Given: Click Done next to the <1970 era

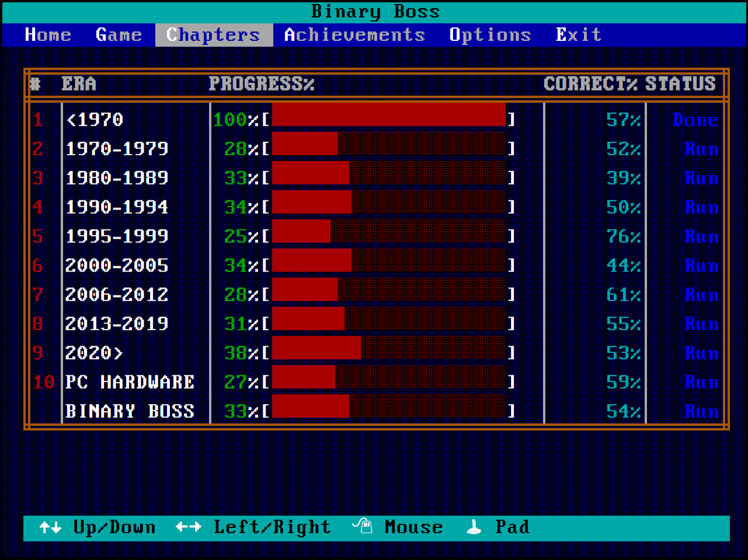Looking at the screenshot, I should tap(695, 120).
